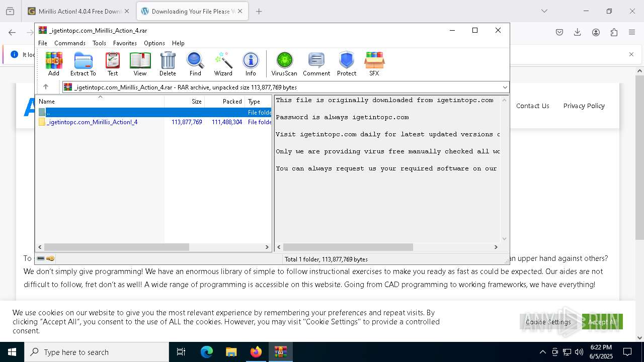The width and height of the screenshot is (644, 362).
Task: Click the drive icon in WinRAR status bar
Action: click(41, 258)
